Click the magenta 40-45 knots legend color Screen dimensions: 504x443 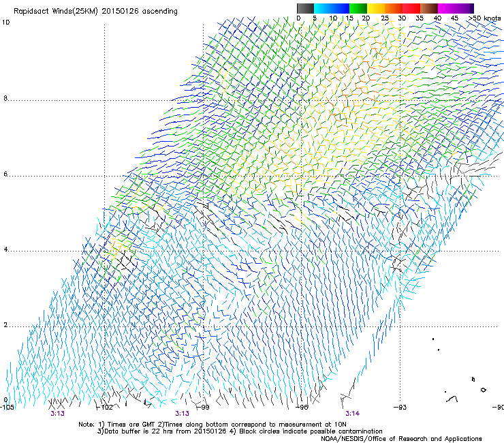(x=447, y=8)
